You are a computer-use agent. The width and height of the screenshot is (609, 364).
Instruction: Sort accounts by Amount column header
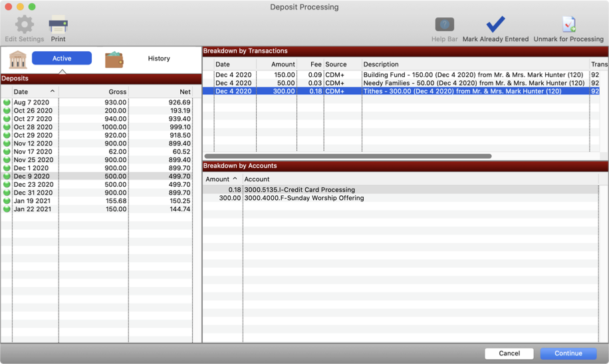pos(221,179)
